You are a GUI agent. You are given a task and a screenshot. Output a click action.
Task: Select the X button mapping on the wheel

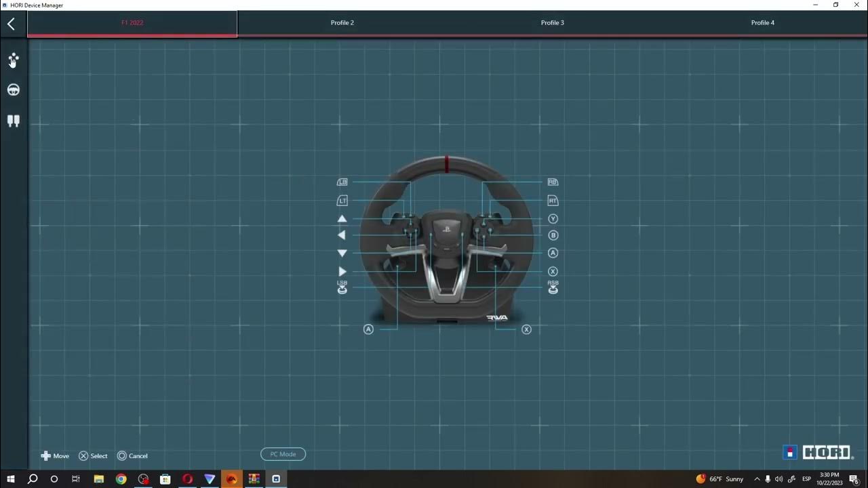[553, 270]
